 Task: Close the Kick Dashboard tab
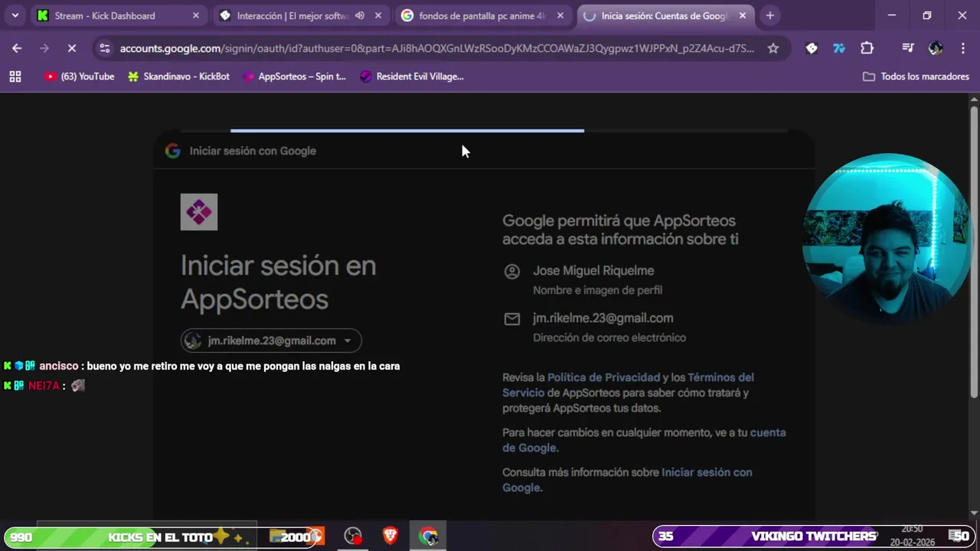195,15
